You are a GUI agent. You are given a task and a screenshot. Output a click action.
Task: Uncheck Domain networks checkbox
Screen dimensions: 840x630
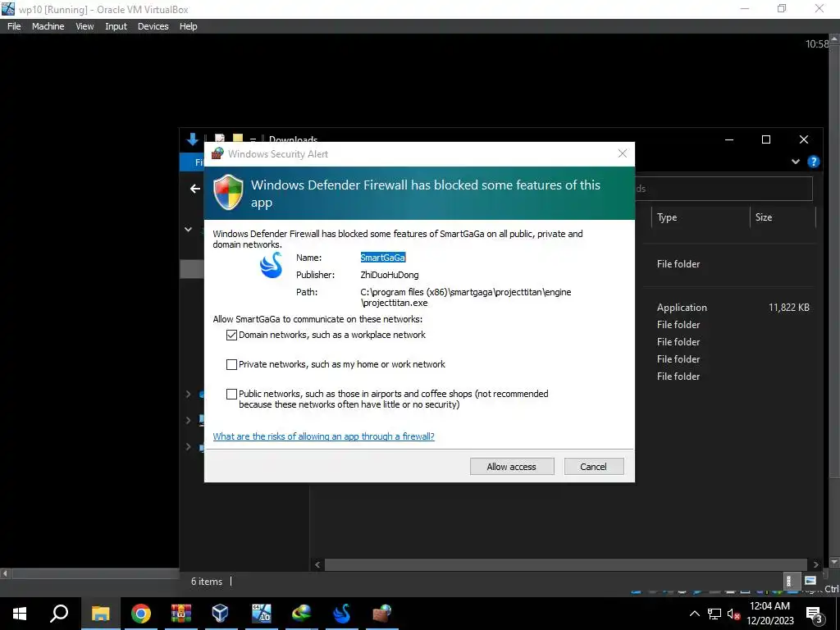[x=231, y=335]
